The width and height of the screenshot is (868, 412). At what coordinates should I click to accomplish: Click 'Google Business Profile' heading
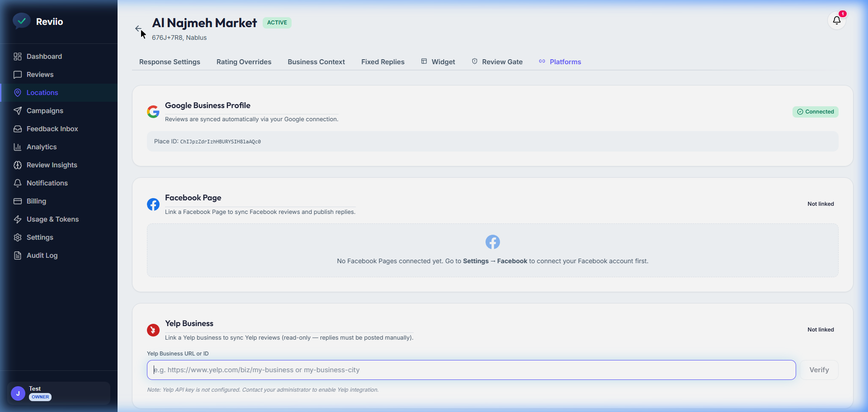[208, 105]
